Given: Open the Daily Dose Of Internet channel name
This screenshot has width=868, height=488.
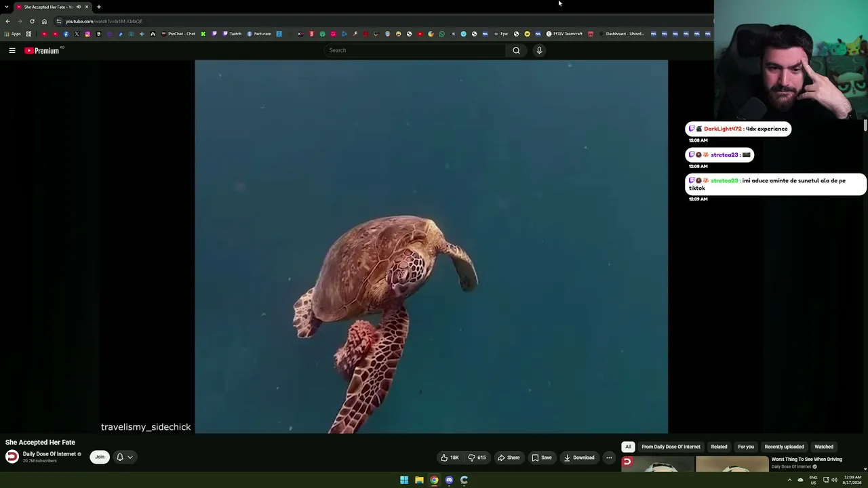Looking at the screenshot, I should click(x=50, y=454).
